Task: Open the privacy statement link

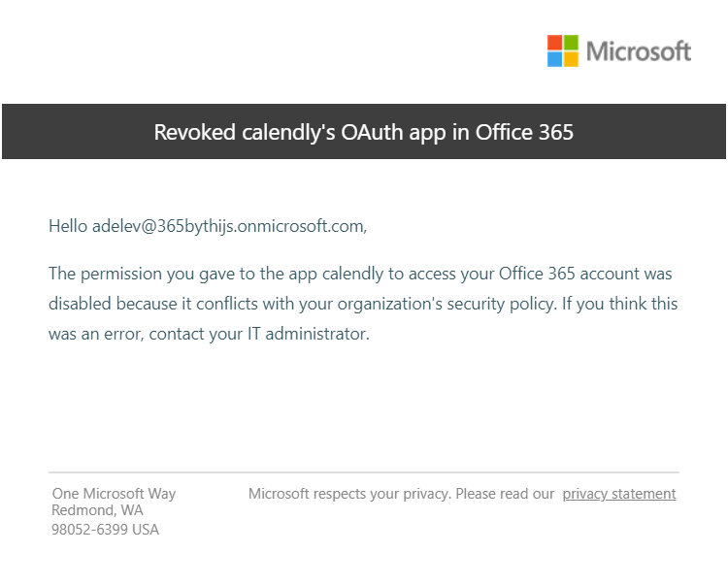Action: 619,494
